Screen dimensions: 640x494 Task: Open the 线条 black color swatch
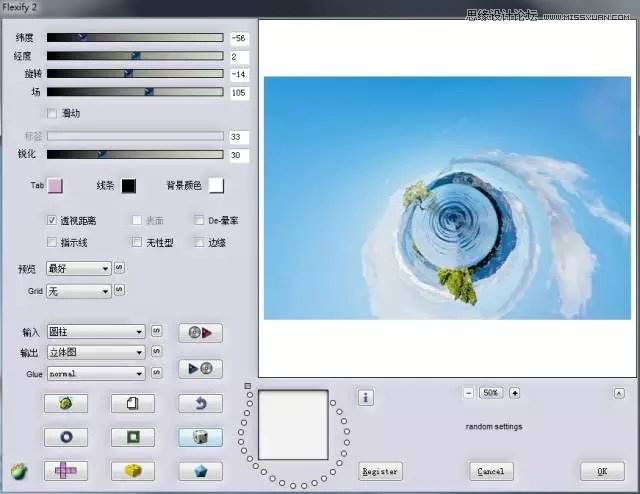129,186
